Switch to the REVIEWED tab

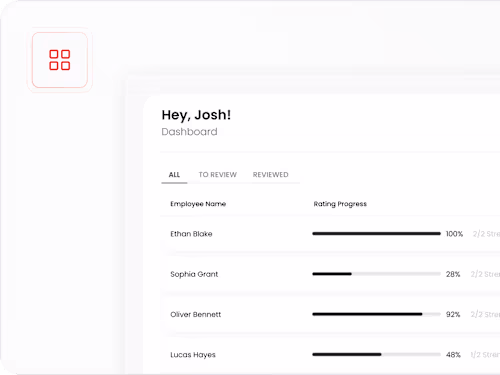pos(270,175)
